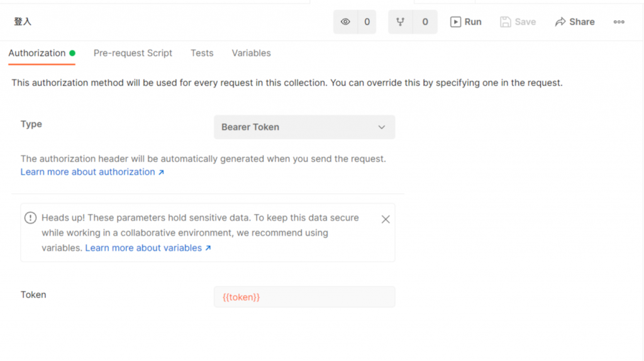Click the dropdown chevron arrow for Type
Image resolution: width=644 pixels, height=361 pixels.
pyautogui.click(x=382, y=127)
